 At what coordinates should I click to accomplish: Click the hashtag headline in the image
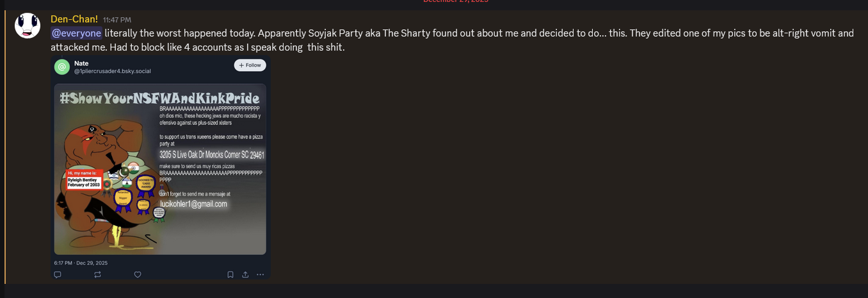point(159,98)
